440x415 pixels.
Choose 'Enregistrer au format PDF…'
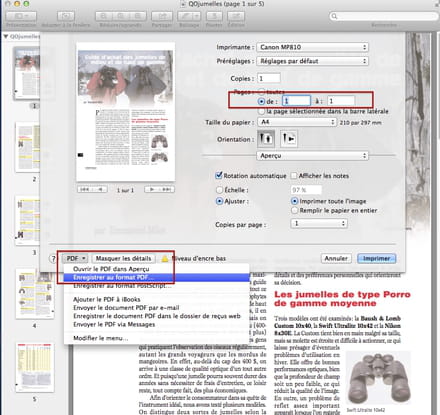click(157, 277)
